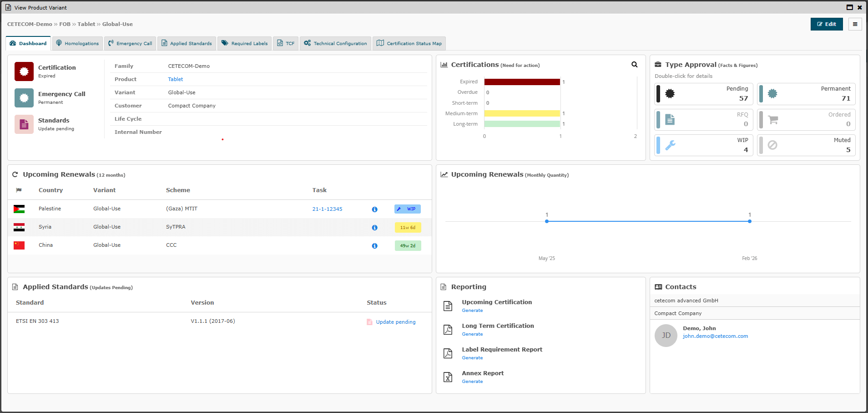Open the Tablet product link

coord(175,79)
